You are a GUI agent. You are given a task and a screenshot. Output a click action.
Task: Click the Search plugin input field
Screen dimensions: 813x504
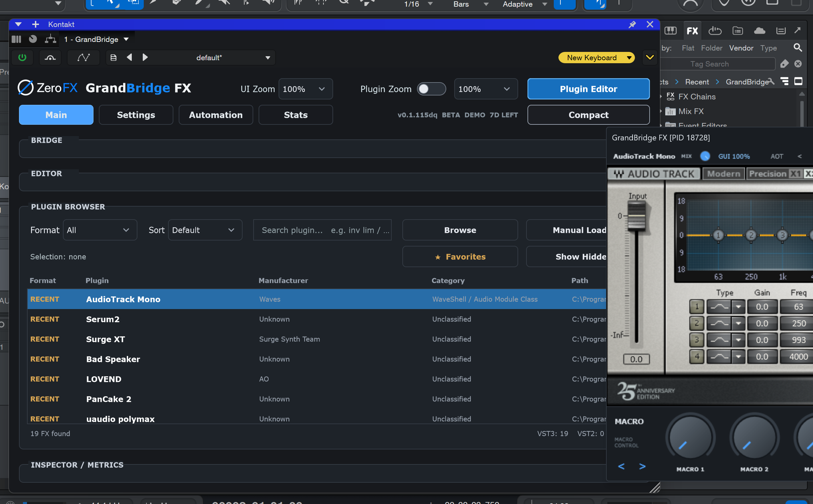322,230
